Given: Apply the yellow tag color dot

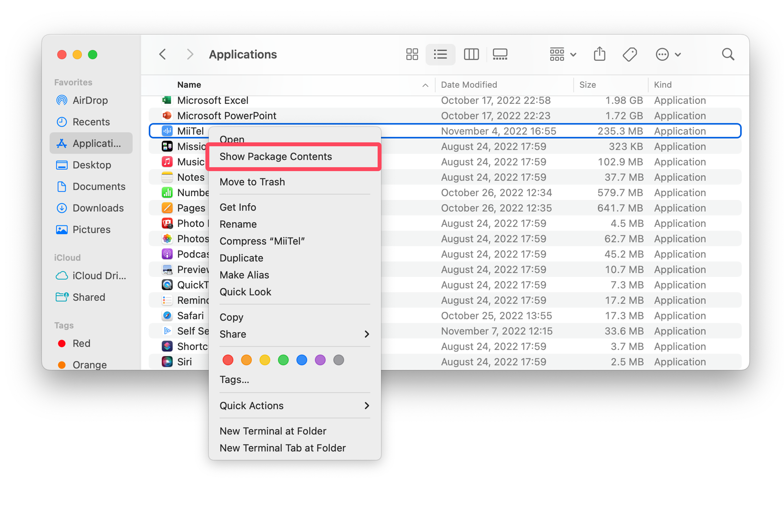Looking at the screenshot, I should (265, 360).
